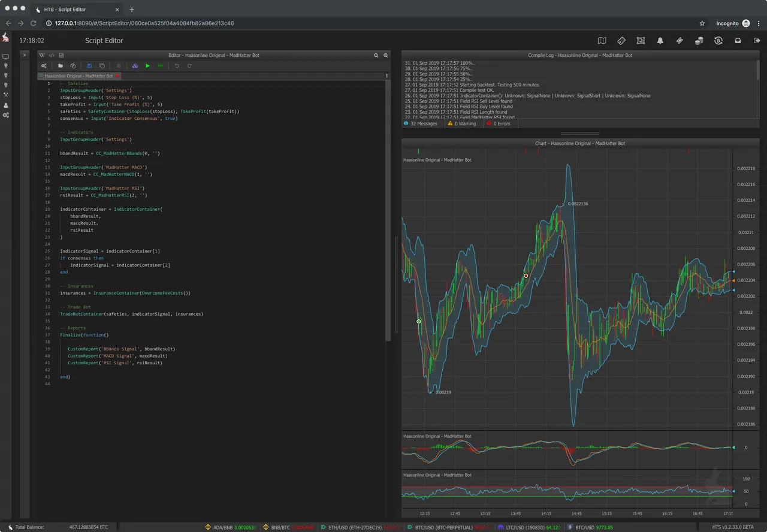Open script folder icon in editor toolbar
This screenshot has width=767, height=532.
click(61, 66)
